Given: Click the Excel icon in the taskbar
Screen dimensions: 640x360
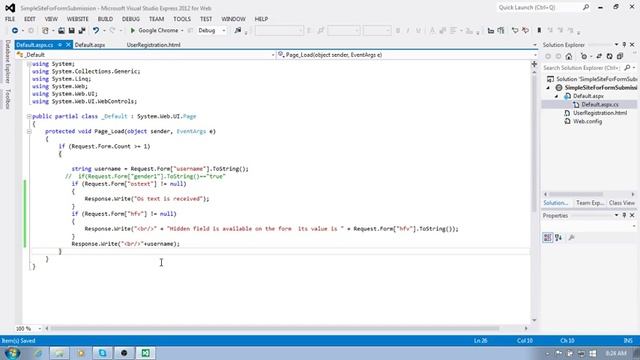Looking at the screenshot, I should (145, 353).
